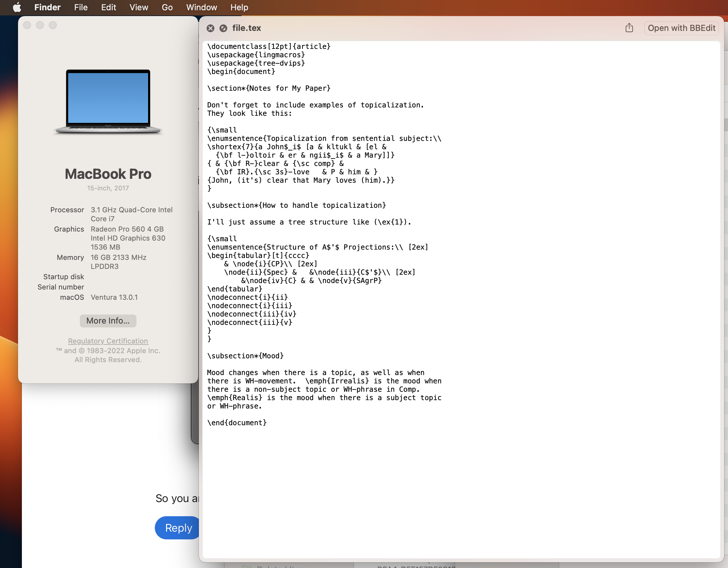
Task: Open the Finder menu
Action: pyautogui.click(x=47, y=7)
